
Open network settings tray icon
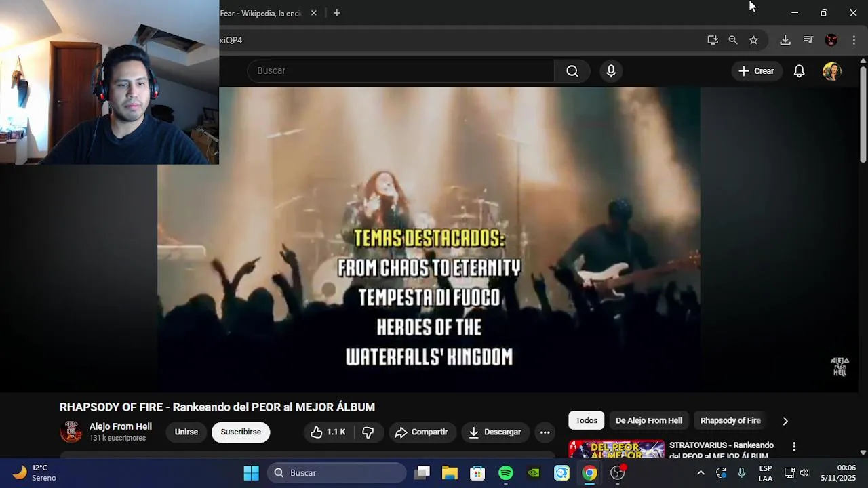(790, 473)
